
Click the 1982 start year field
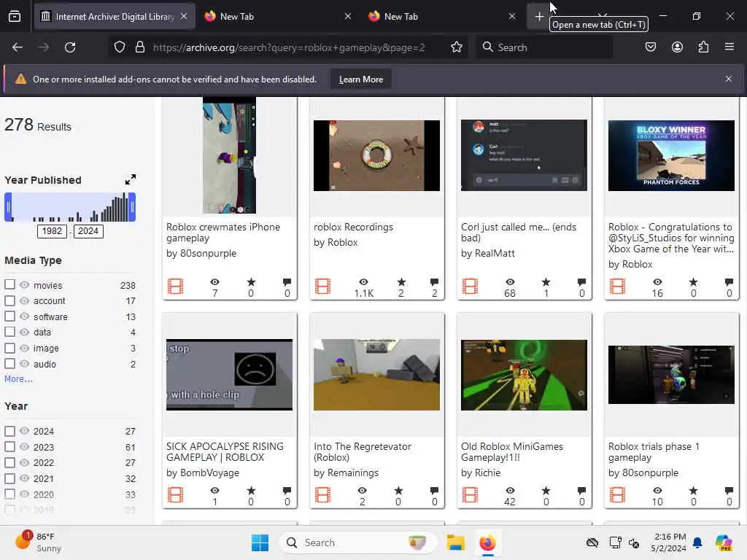pos(52,231)
